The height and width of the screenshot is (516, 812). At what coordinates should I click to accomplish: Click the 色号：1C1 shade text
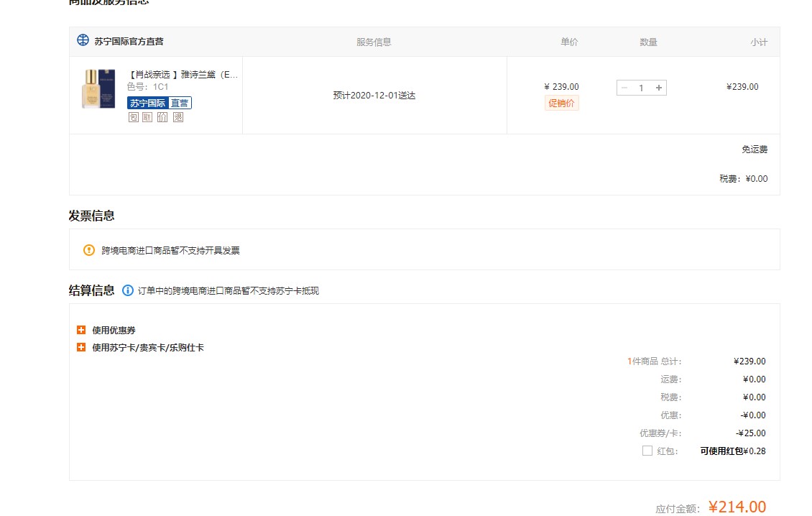click(x=147, y=86)
